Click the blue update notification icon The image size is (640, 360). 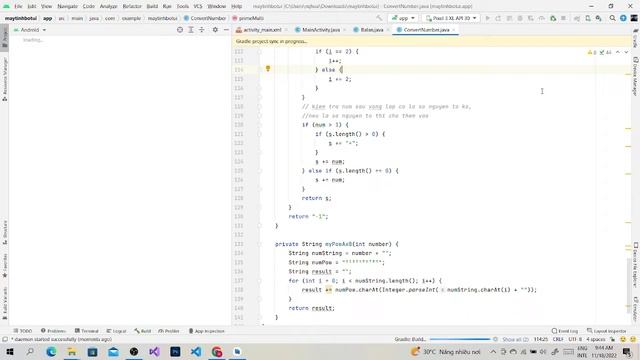click(x=623, y=18)
